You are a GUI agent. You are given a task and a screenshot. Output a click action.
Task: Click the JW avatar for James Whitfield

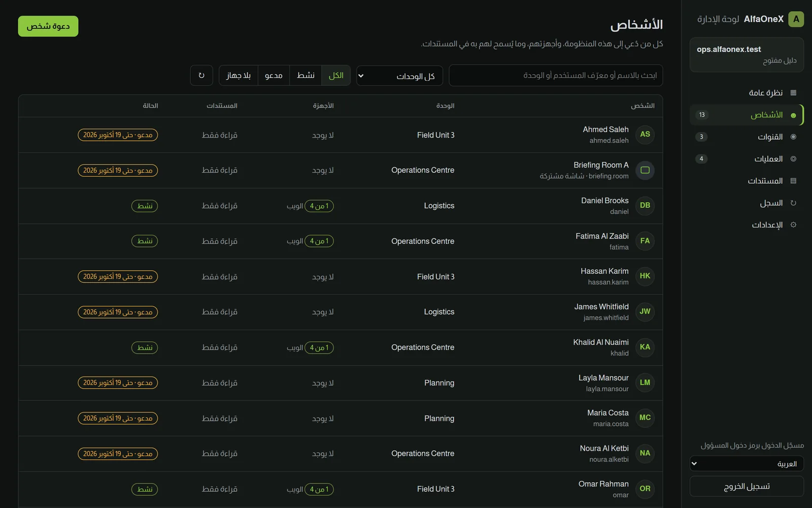pyautogui.click(x=645, y=312)
